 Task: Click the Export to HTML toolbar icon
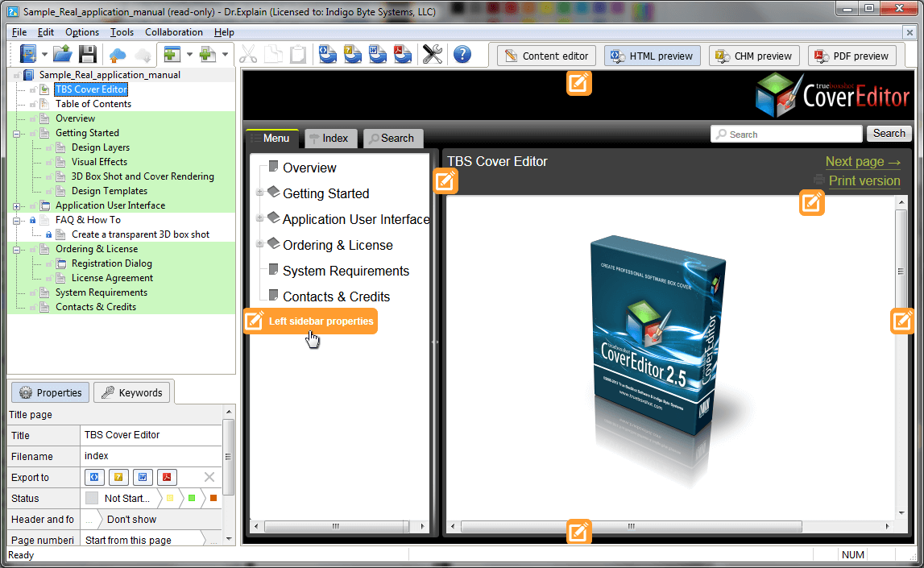pyautogui.click(x=328, y=55)
